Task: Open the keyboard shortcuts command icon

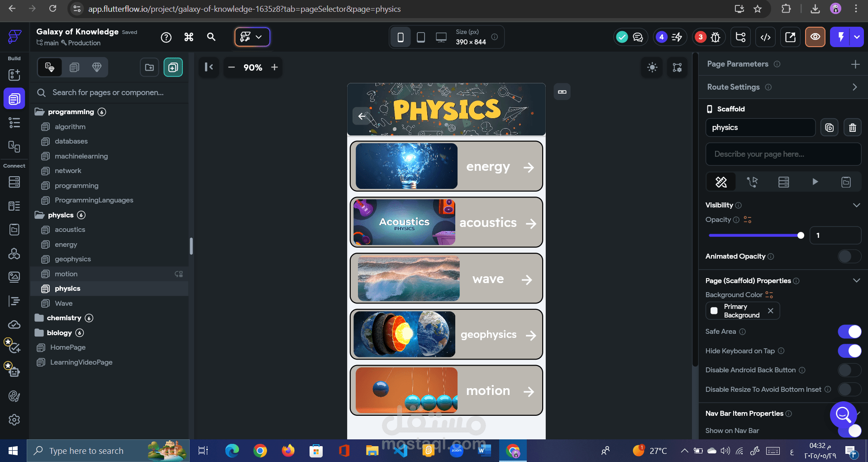Action: pyautogui.click(x=189, y=37)
